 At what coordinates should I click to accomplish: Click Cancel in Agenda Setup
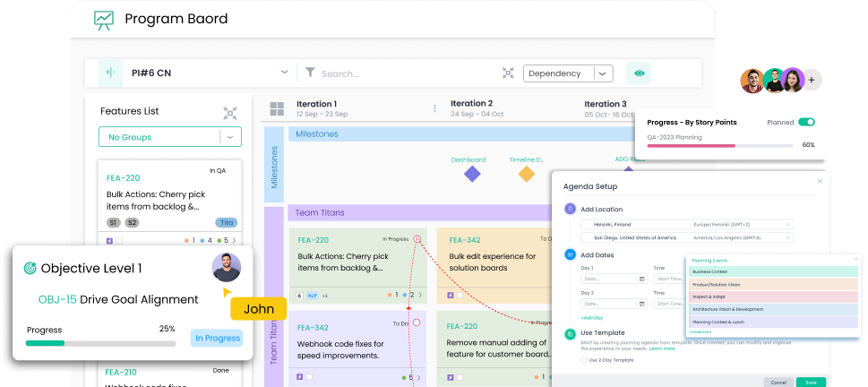(778, 383)
